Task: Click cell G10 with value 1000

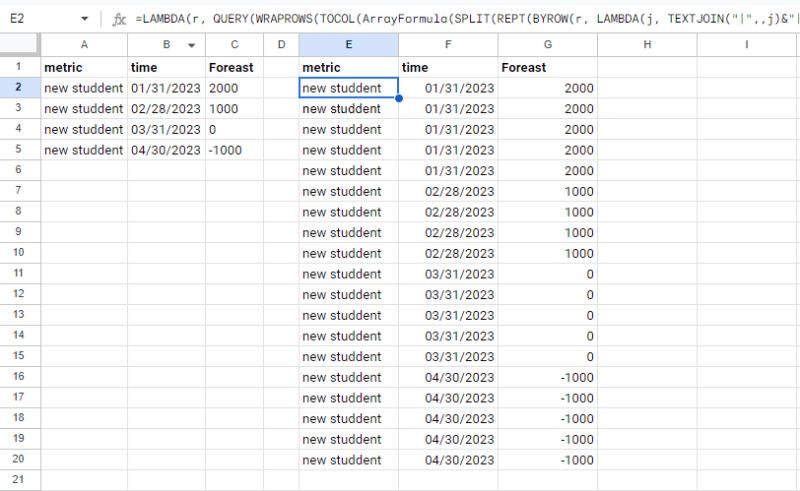Action: click(547, 253)
